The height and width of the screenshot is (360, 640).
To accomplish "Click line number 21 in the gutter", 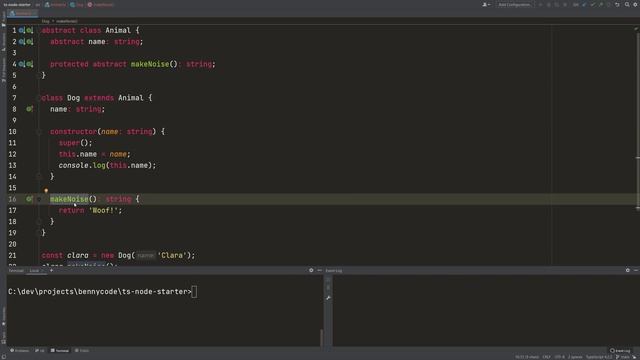I will click(12, 256).
